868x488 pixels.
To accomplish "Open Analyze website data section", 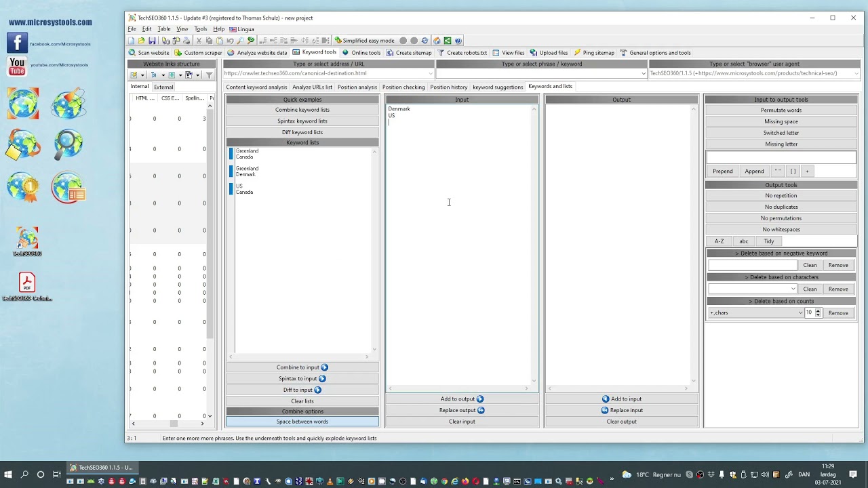I will pos(257,53).
